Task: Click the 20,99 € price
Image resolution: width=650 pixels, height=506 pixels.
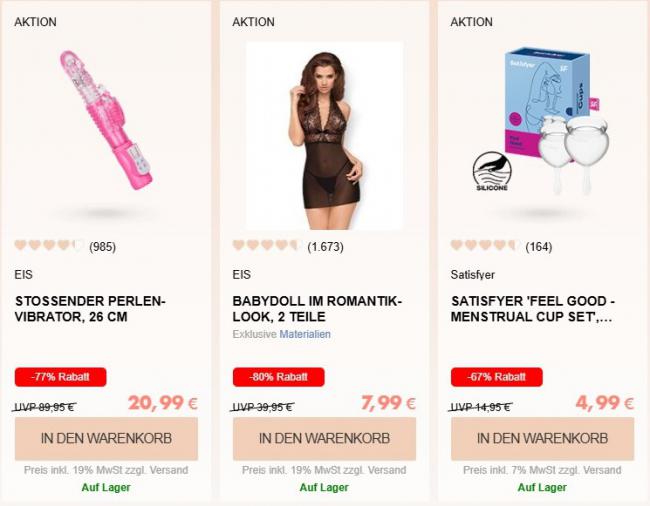Action: click(x=162, y=403)
